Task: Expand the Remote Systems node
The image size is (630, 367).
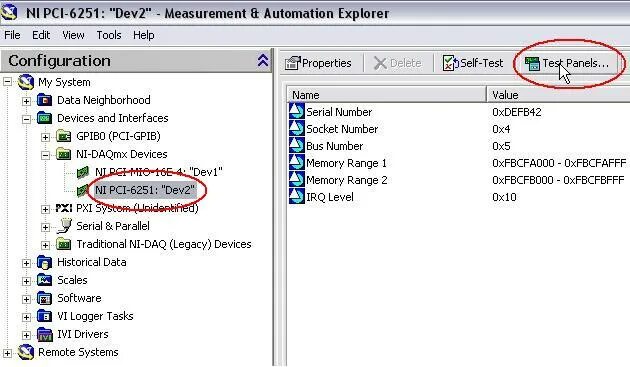Action: click(x=7, y=353)
